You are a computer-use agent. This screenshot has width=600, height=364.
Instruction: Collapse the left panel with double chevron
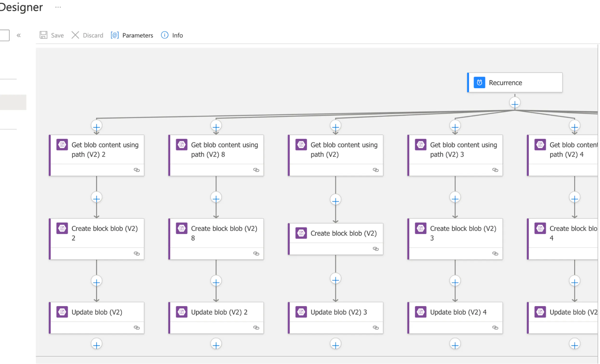(19, 35)
